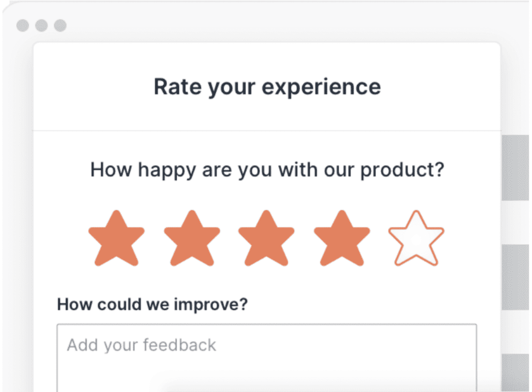
Task: Click the 'Rate your experience' heading
Action: point(267,87)
